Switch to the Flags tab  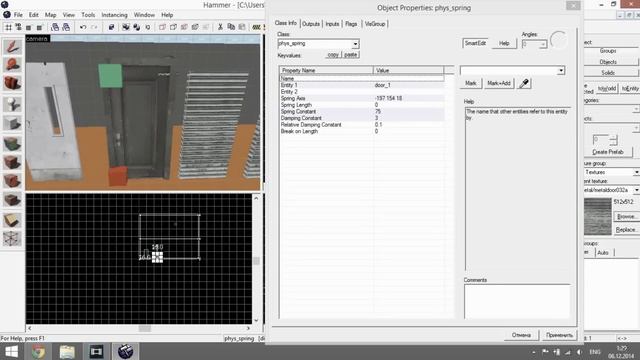click(351, 24)
